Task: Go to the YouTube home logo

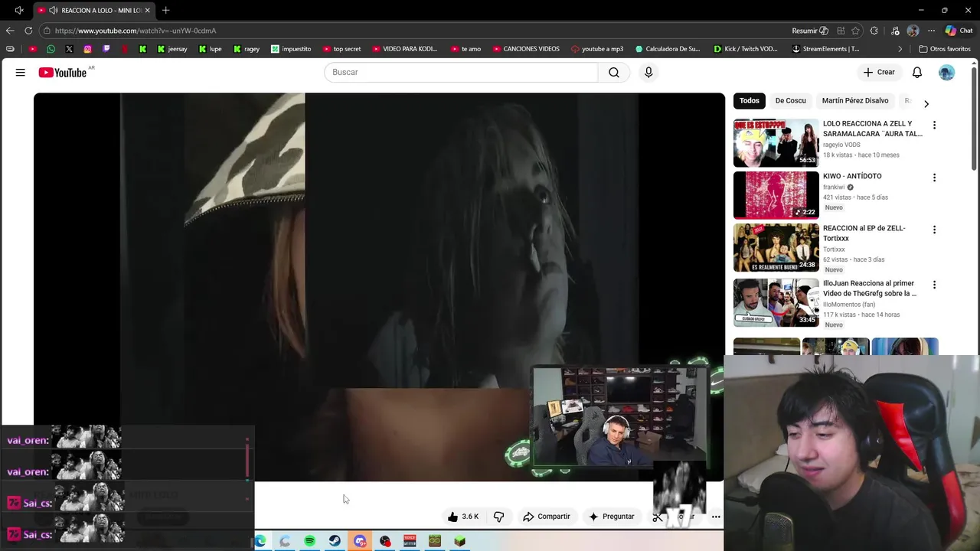Action: [63, 73]
